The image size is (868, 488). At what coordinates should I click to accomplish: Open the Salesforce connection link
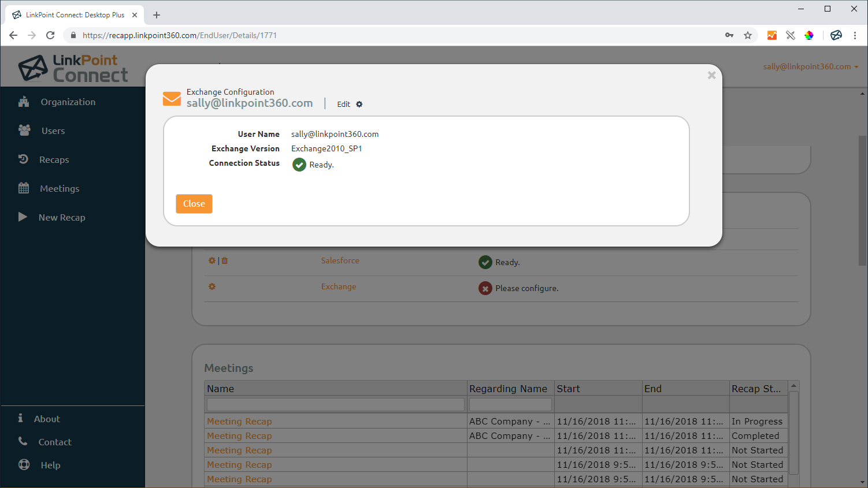(340, 260)
